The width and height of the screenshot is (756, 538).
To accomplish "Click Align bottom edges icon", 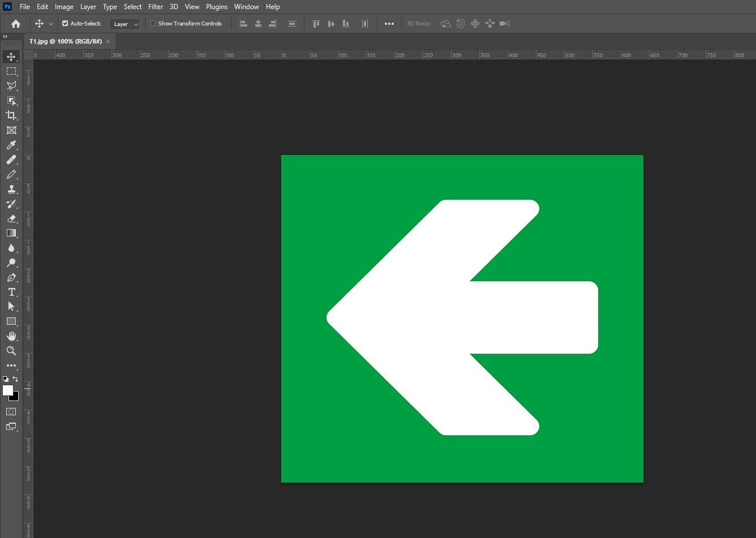I will pyautogui.click(x=346, y=24).
